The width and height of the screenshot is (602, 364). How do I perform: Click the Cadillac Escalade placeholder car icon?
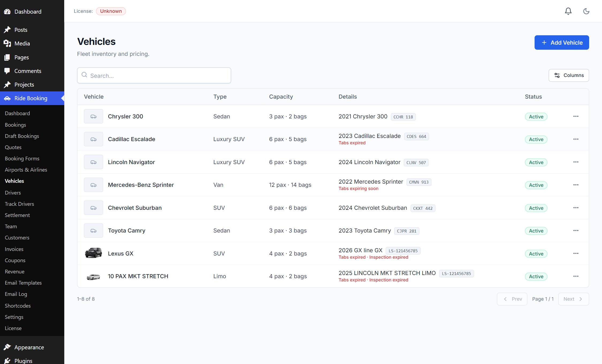[93, 139]
